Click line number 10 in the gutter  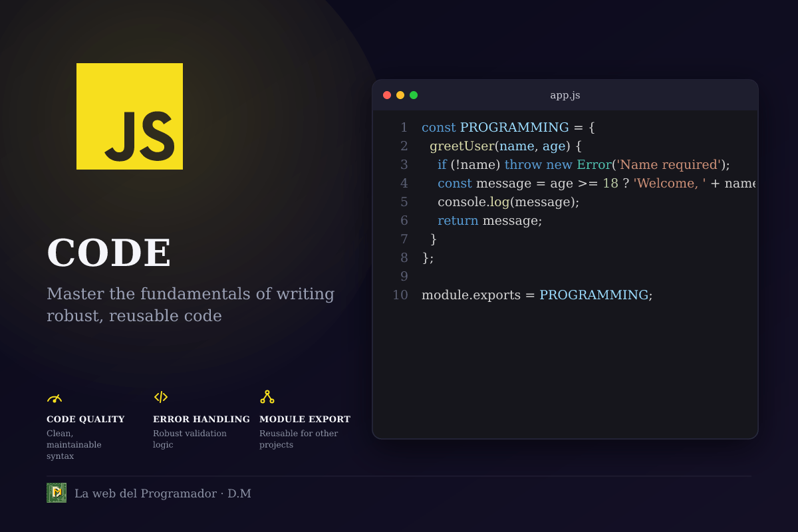click(400, 295)
